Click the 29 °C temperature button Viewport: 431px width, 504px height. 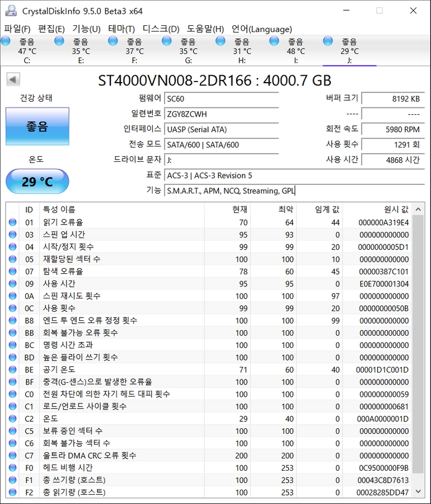tap(37, 181)
